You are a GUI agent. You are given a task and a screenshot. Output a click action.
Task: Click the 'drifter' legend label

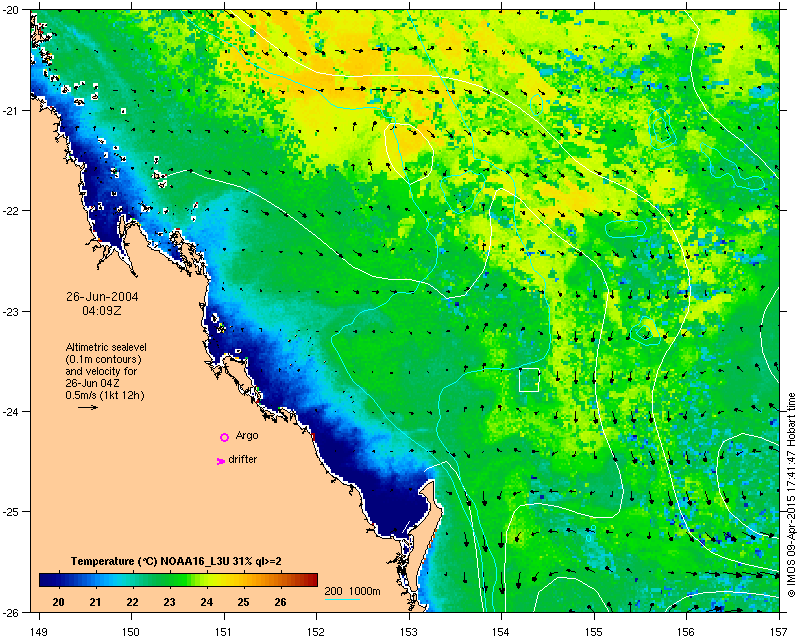242,459
